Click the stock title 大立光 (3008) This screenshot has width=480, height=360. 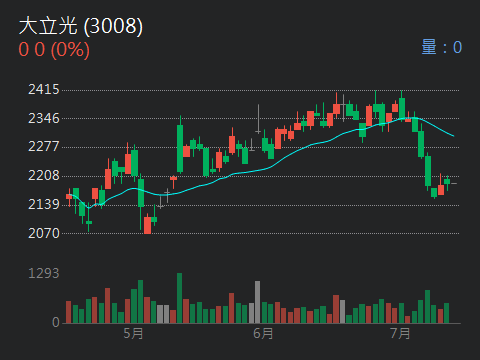81,26
